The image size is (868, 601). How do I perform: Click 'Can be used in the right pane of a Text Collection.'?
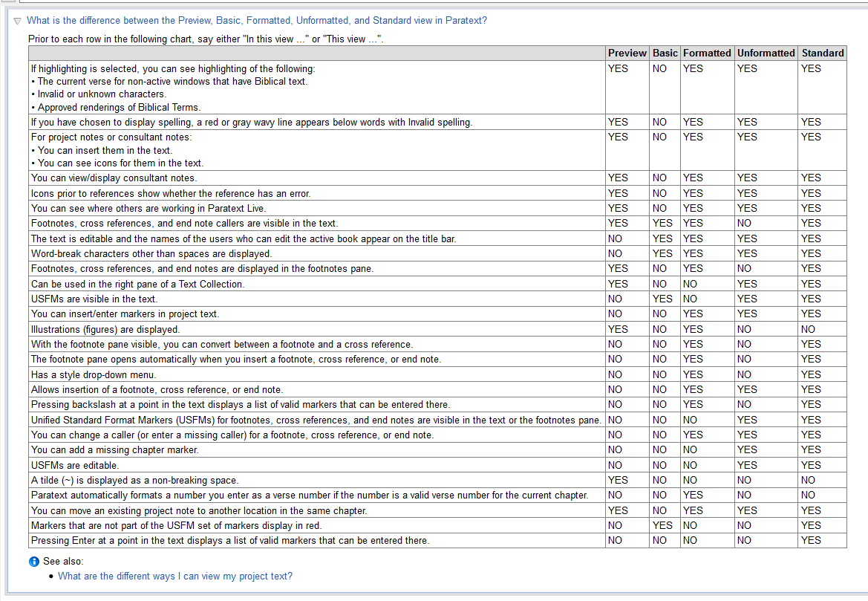click(137, 285)
